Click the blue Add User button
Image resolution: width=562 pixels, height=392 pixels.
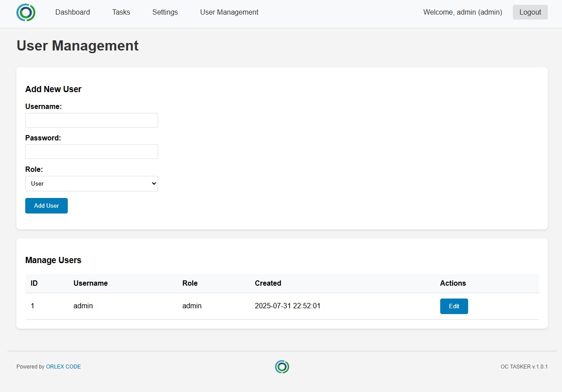tap(47, 206)
